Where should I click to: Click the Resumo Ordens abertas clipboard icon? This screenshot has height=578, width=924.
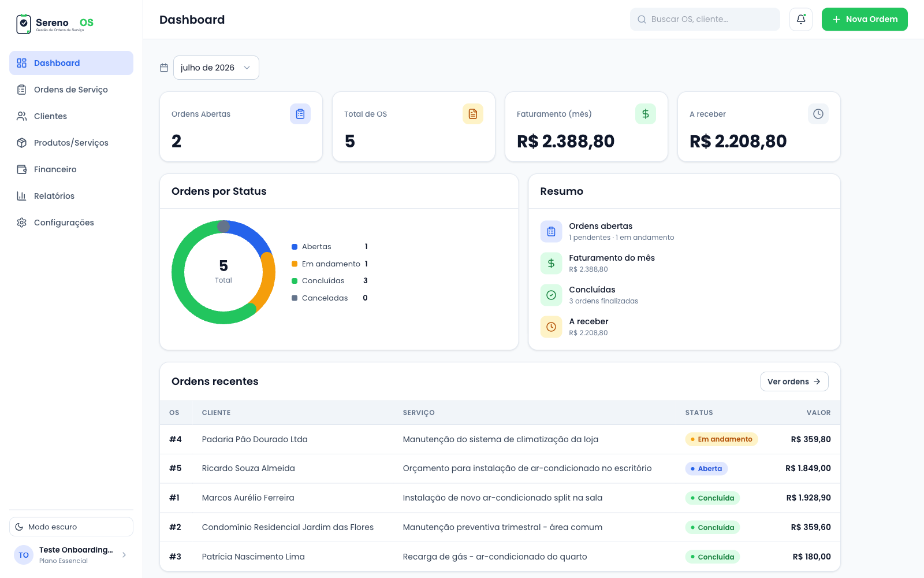pos(551,231)
